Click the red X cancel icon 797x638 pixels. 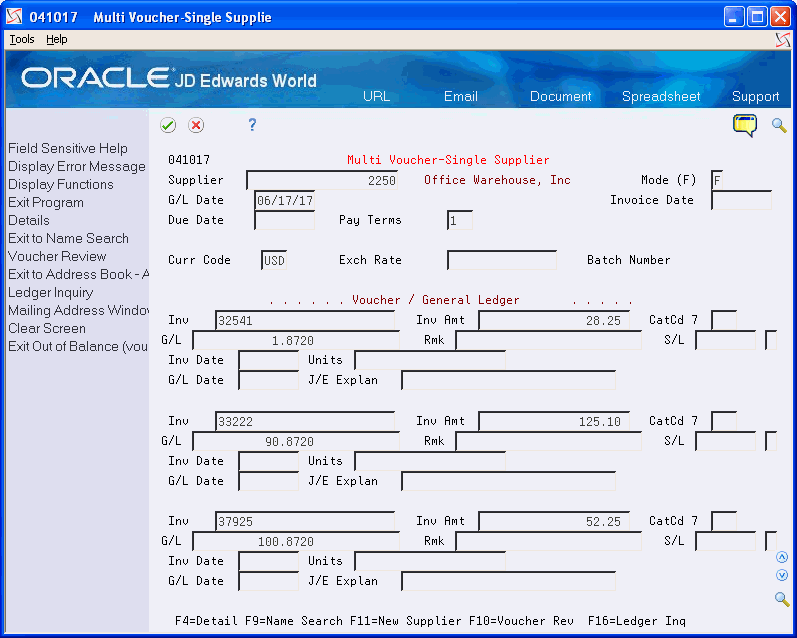(196, 125)
